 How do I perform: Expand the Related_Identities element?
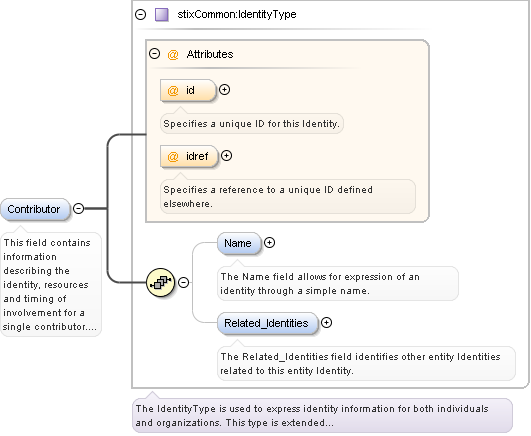[326, 323]
